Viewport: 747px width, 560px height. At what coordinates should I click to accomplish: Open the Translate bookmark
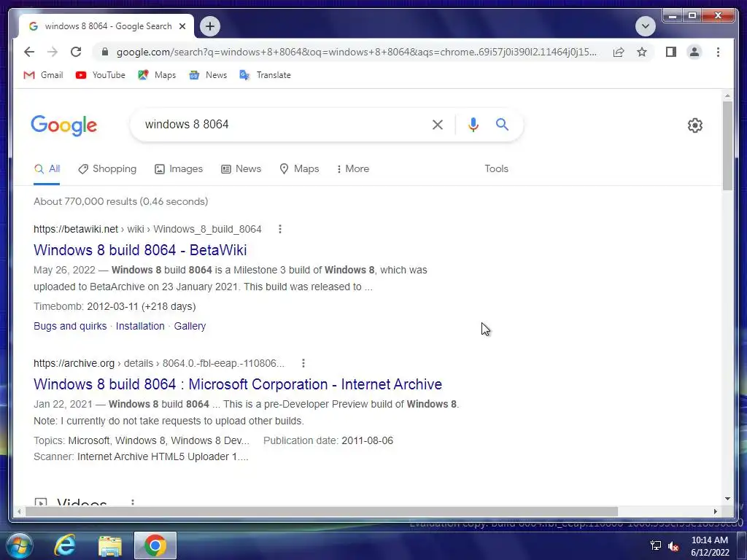pos(265,75)
